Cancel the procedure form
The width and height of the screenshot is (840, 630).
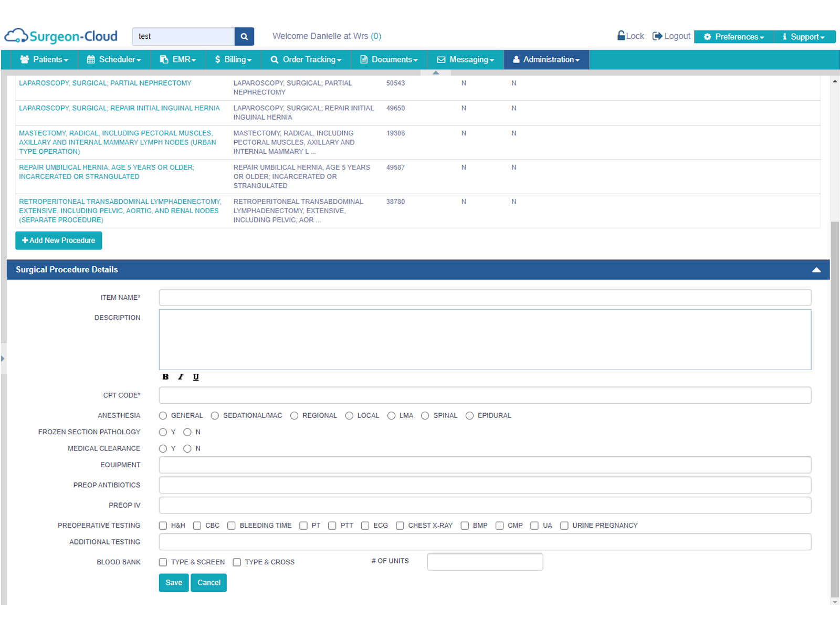click(209, 583)
